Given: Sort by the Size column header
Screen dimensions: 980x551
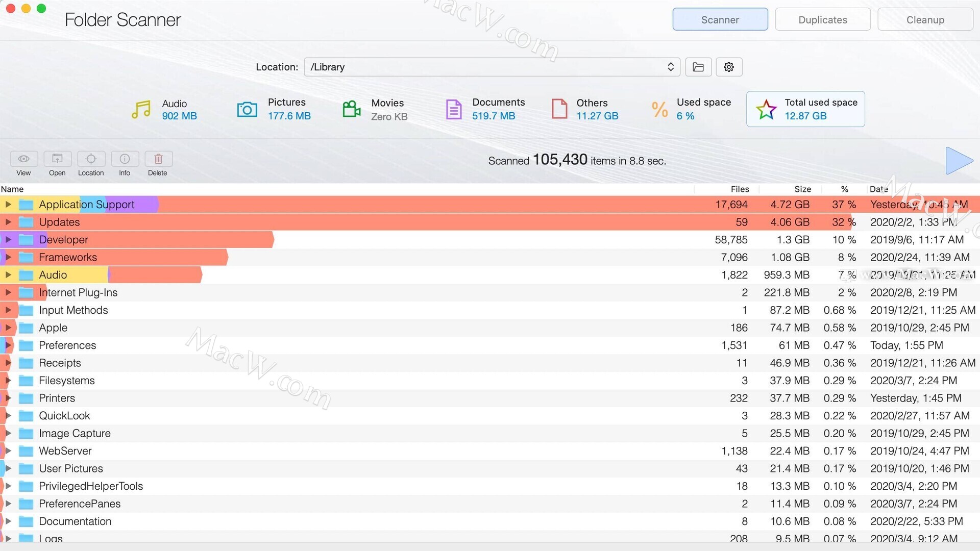Looking at the screenshot, I should 802,189.
